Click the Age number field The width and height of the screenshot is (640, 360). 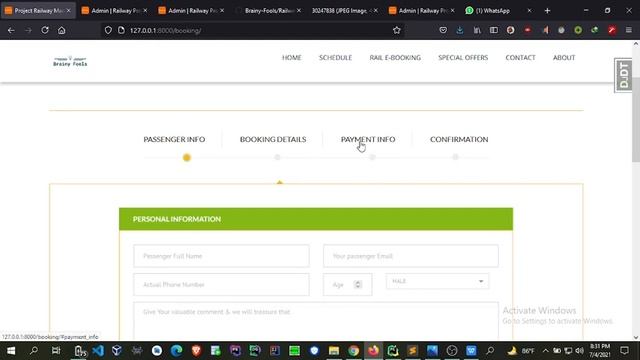347,284
